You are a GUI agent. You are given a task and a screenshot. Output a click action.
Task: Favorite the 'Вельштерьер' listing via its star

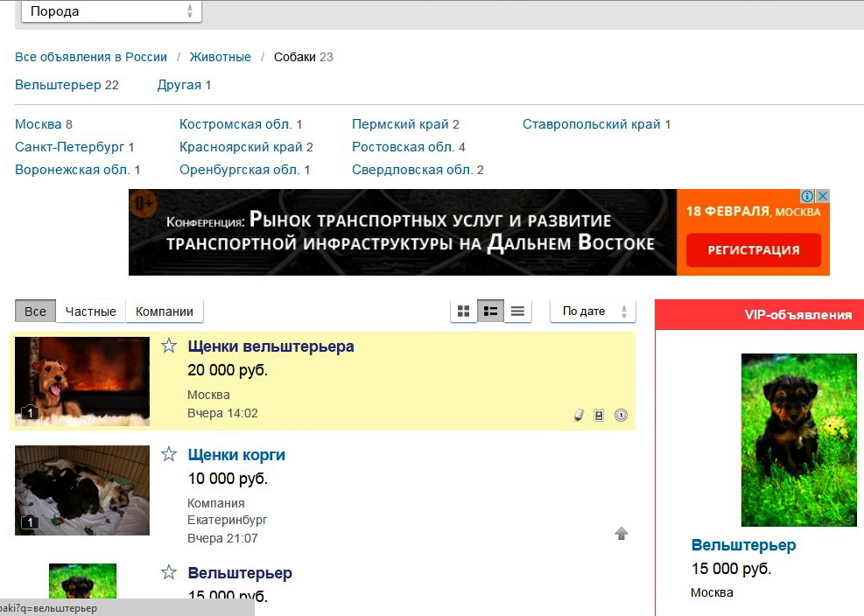pyautogui.click(x=169, y=573)
